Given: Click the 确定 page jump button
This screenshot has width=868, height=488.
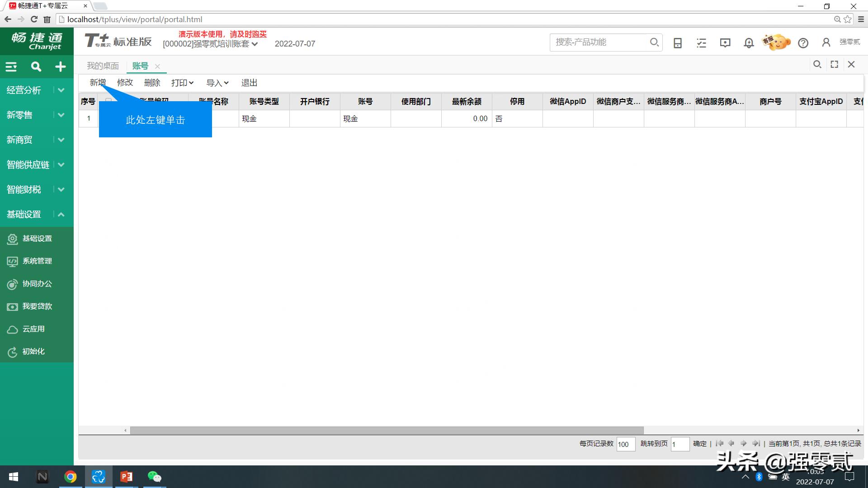Looking at the screenshot, I should click(x=699, y=444).
